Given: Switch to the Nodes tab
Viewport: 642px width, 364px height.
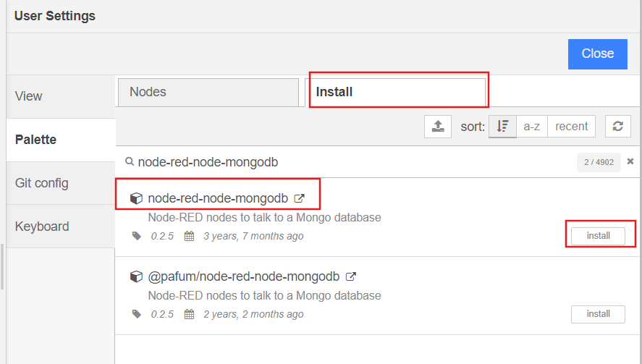Looking at the screenshot, I should [x=207, y=92].
